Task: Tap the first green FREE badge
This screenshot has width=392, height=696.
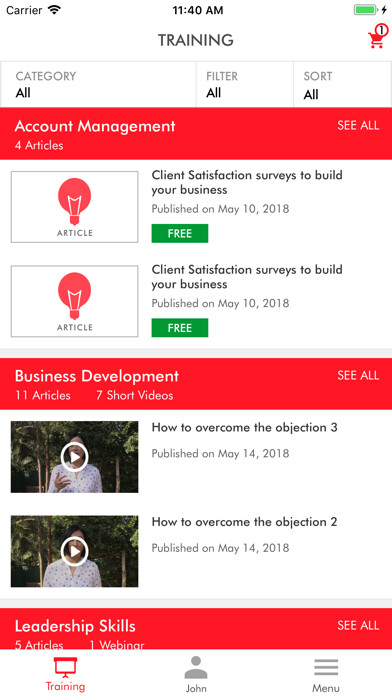Action: pyautogui.click(x=180, y=233)
